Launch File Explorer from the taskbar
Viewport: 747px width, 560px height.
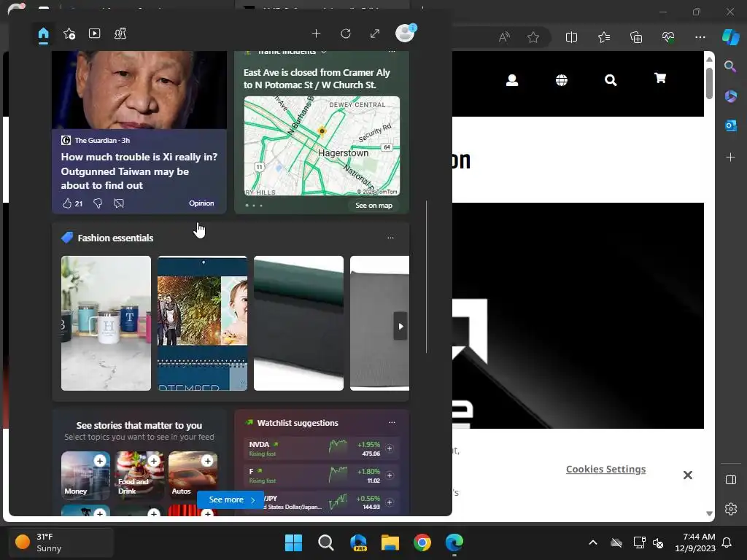[x=390, y=542]
